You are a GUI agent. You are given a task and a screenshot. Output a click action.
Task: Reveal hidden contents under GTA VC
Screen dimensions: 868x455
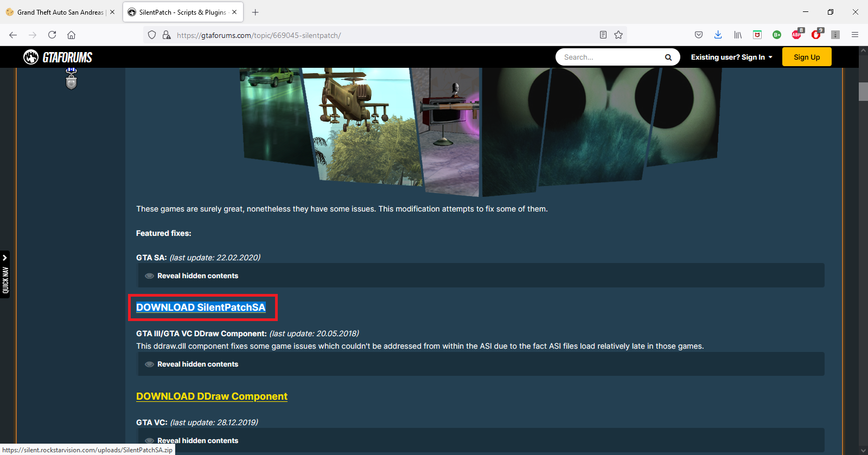click(x=481, y=440)
